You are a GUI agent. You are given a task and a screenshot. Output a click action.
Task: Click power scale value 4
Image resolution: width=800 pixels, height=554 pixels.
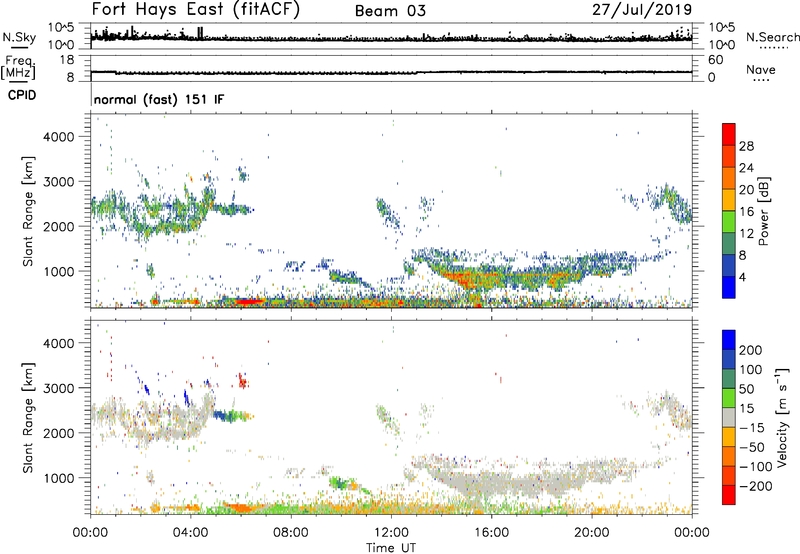click(x=742, y=277)
